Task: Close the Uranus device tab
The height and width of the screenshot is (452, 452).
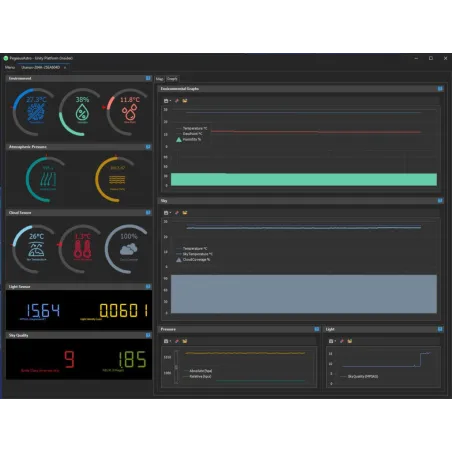Action: coord(65,68)
